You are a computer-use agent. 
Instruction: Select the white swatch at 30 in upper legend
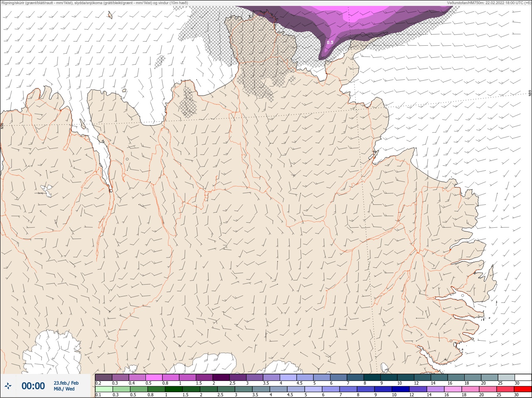click(523, 377)
